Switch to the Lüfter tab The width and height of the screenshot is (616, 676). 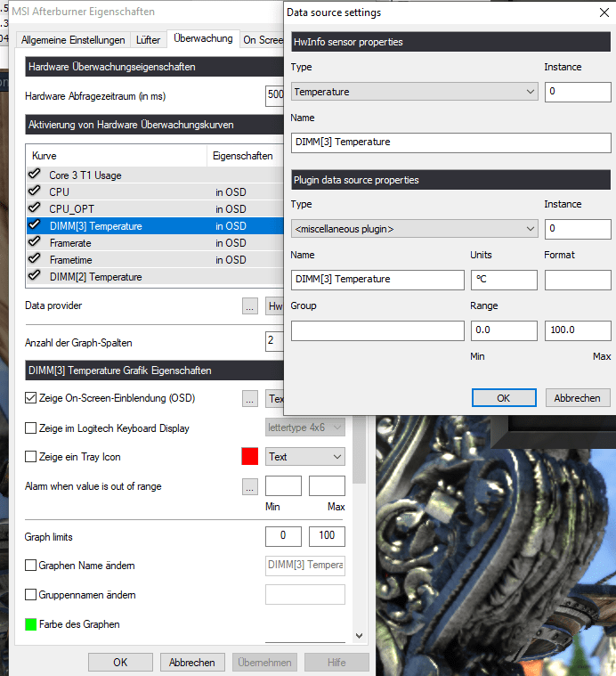point(148,40)
